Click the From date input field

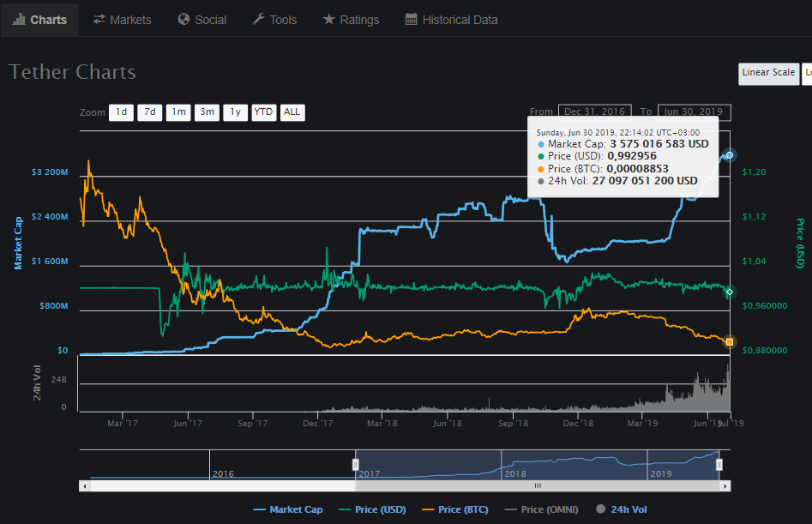pos(594,112)
